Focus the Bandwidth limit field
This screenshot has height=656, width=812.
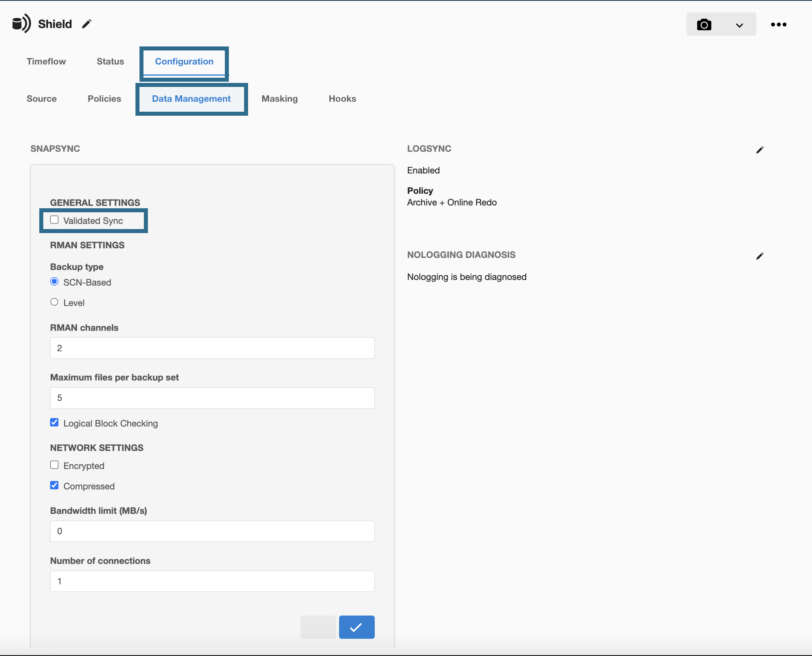212,531
